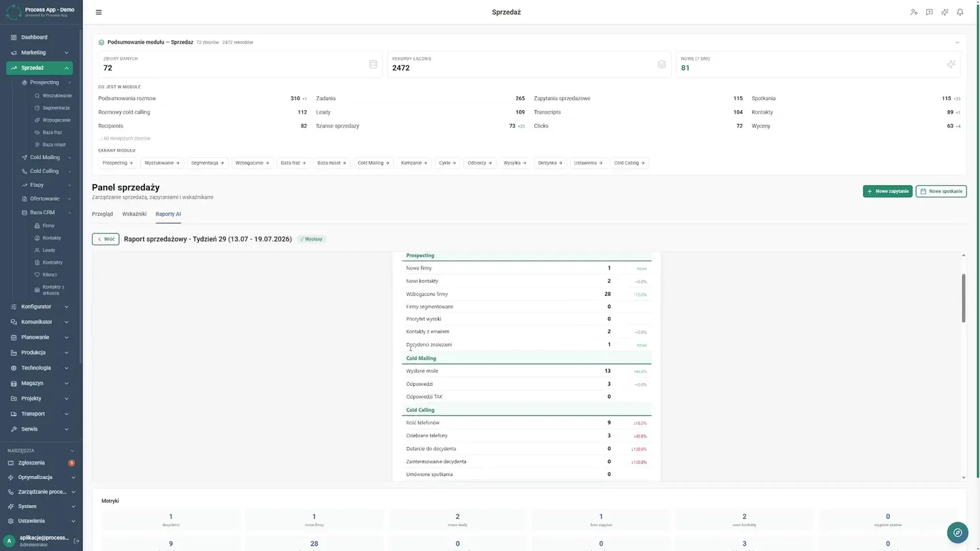
Task: Toggle the hamburger menu icon
Action: (99, 12)
